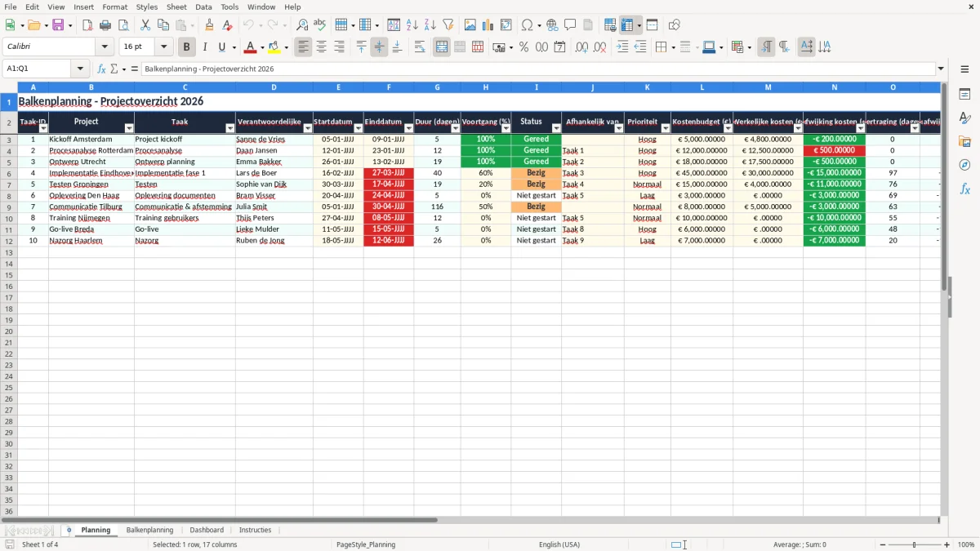Click Format as Percent icon
The height and width of the screenshot is (551, 980).
pyautogui.click(x=523, y=47)
